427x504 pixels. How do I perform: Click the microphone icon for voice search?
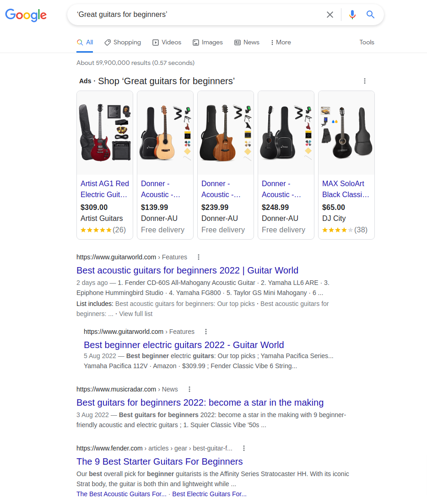(352, 15)
